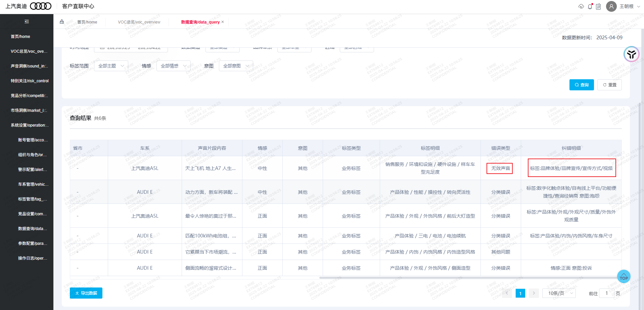Click the 其他问题 error type cell

(x=501, y=252)
